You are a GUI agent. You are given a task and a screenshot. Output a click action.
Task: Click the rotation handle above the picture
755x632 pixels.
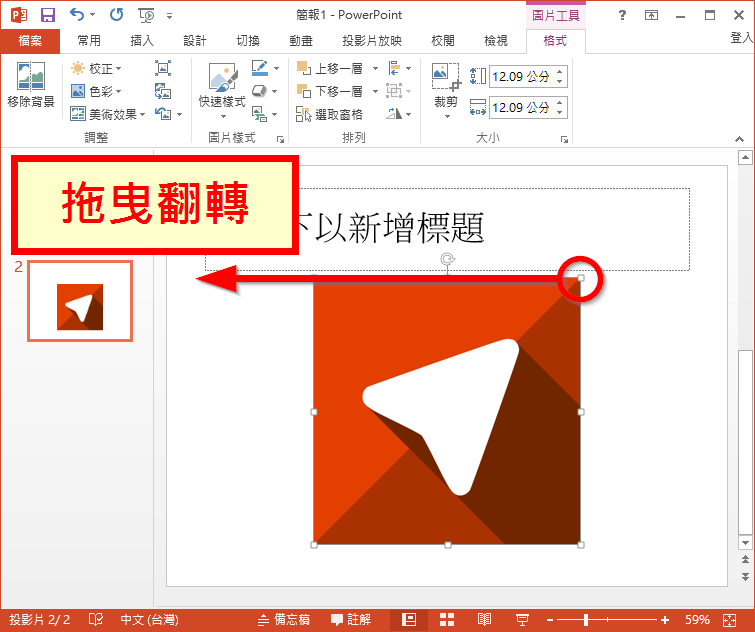(447, 259)
